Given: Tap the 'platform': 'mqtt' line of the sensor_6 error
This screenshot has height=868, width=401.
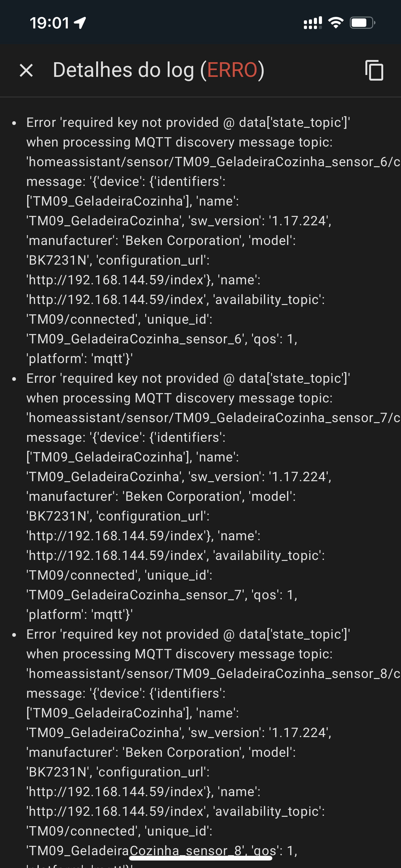Looking at the screenshot, I should pos(79,359).
